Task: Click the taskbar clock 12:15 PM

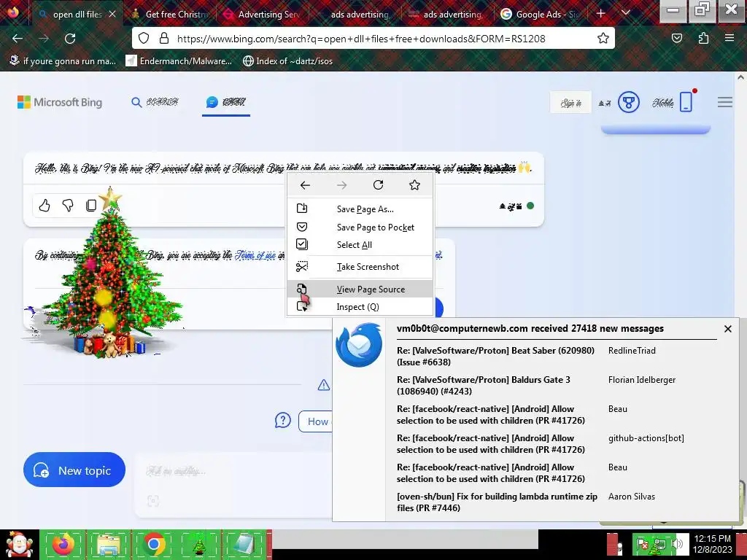Action: (712, 544)
